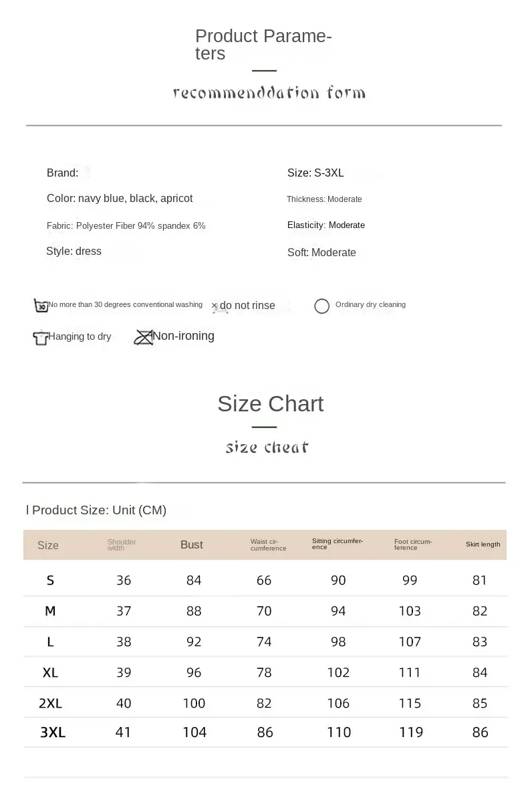Select the Size Chart heading
The width and height of the screenshot is (528, 812).
pos(270,404)
